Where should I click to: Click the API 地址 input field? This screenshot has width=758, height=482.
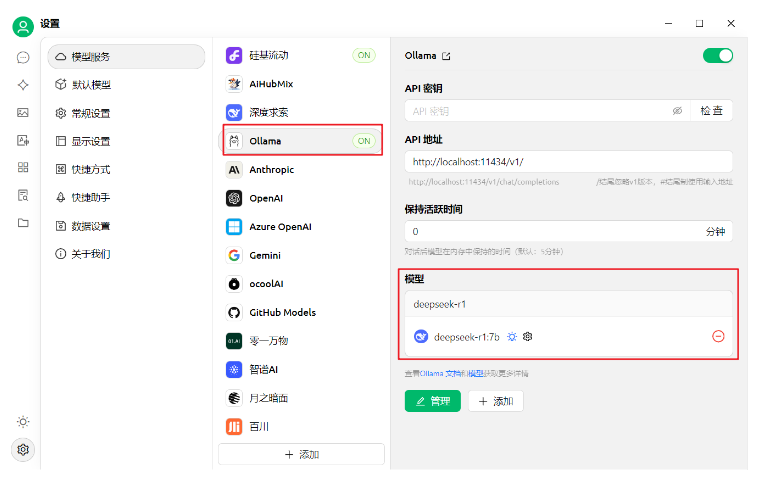pos(568,162)
